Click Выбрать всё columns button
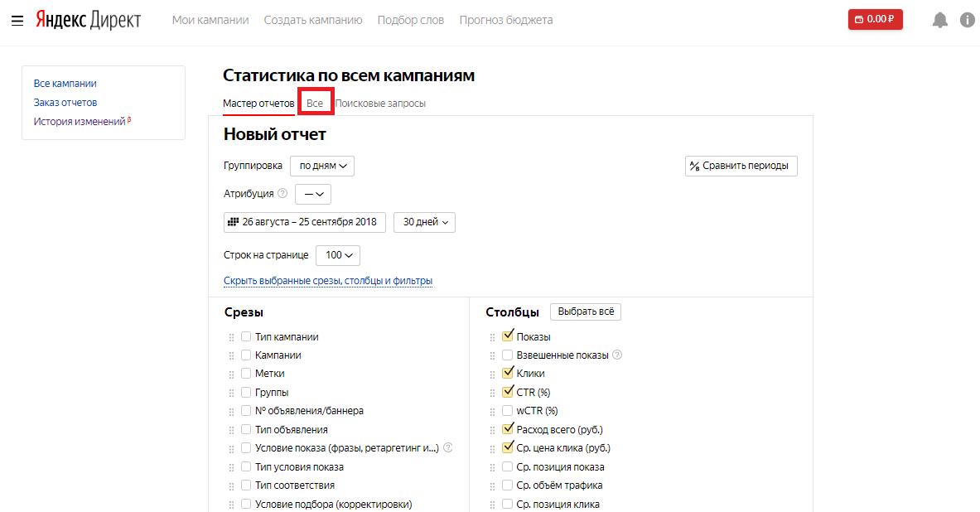The height and width of the screenshot is (512, 980). pos(586,312)
